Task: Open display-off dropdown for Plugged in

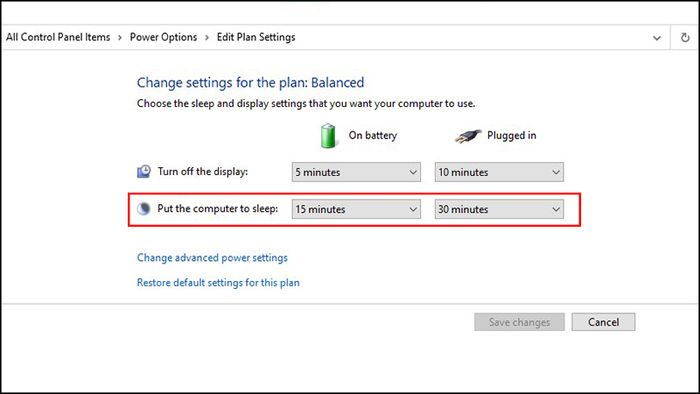Action: point(499,172)
